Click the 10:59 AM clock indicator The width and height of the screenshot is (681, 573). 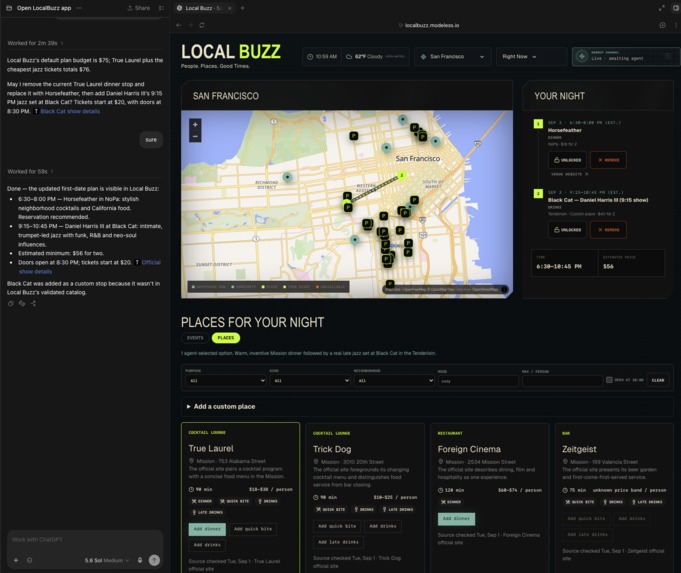click(x=322, y=56)
